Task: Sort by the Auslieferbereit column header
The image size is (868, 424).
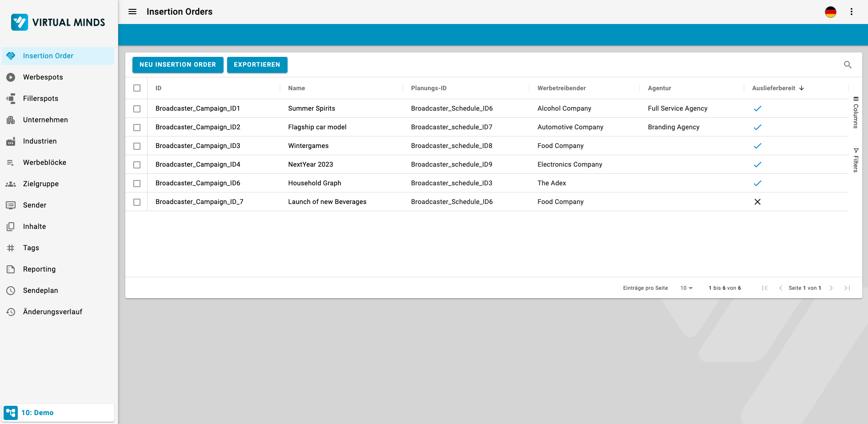Action: [x=773, y=88]
